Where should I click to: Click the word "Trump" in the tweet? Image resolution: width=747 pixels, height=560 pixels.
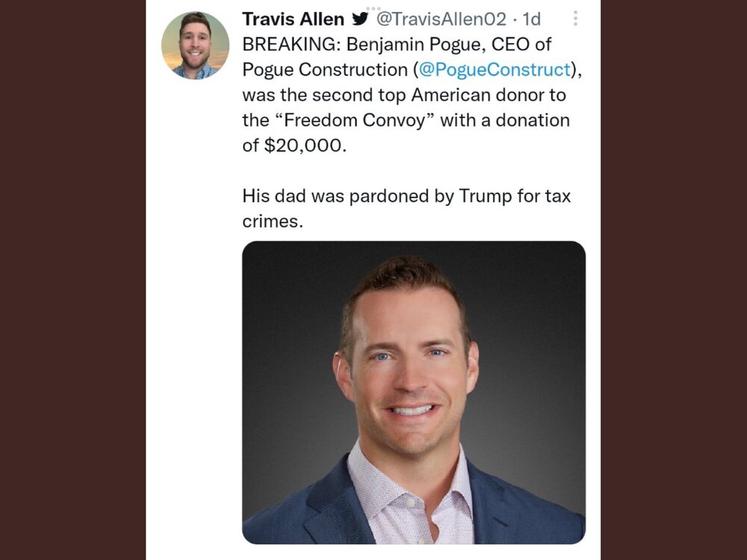(x=483, y=196)
